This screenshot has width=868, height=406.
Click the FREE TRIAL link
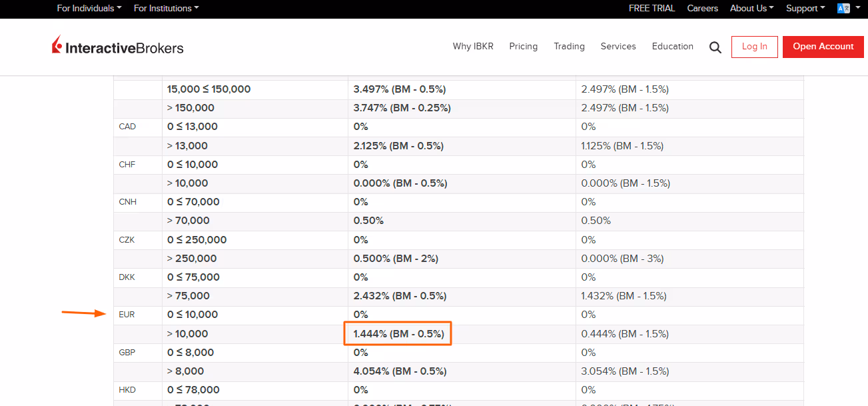point(651,9)
